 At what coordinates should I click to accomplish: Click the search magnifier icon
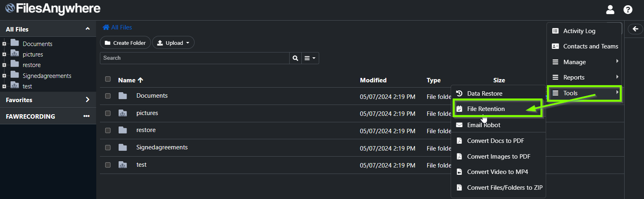(x=295, y=58)
